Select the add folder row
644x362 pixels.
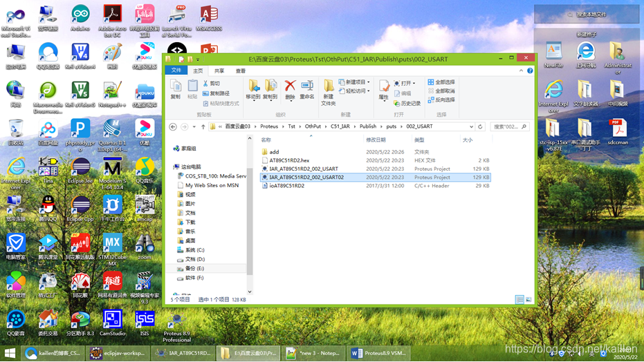(376, 152)
